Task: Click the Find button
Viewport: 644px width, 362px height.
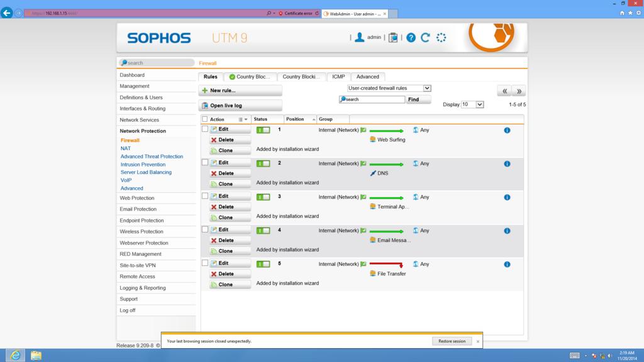Action: [x=418, y=99]
